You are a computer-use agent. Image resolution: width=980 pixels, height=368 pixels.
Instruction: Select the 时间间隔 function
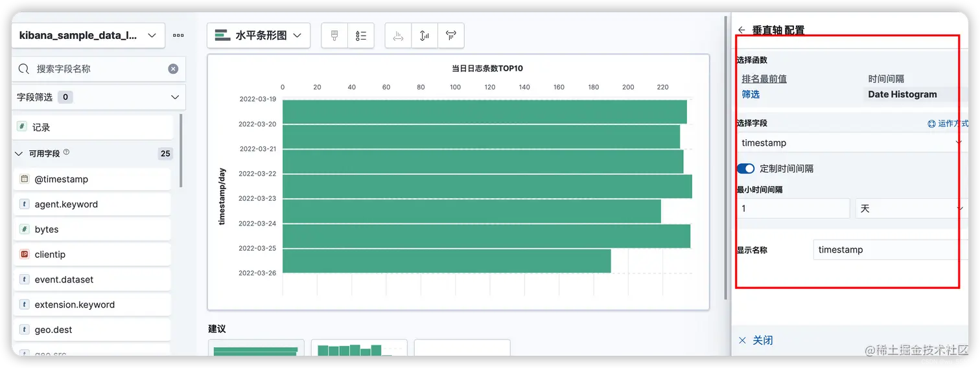coord(886,78)
